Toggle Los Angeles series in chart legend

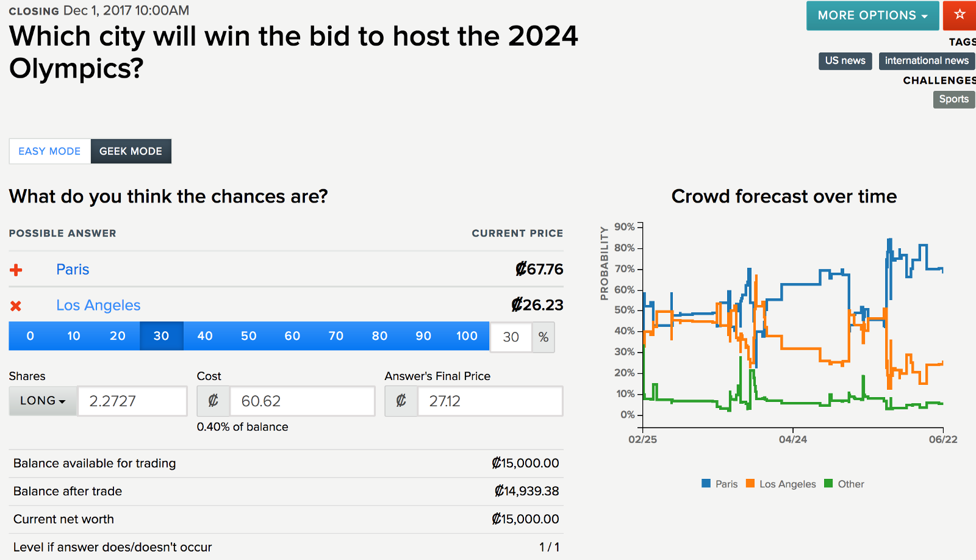[x=781, y=484]
